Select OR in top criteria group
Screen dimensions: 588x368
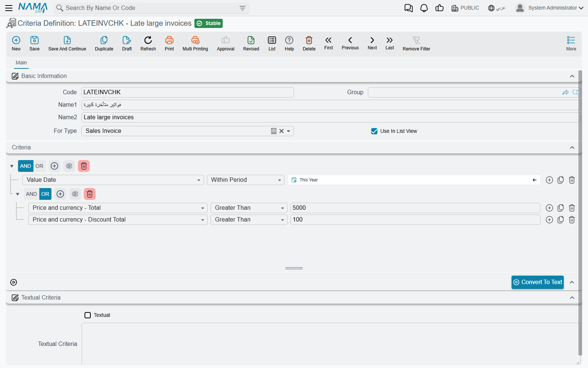(39, 166)
